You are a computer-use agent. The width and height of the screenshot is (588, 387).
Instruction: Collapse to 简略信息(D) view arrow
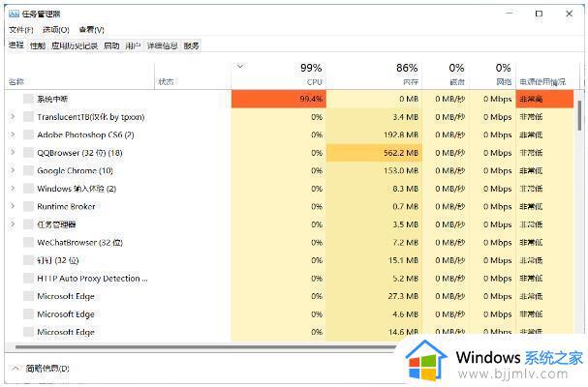tap(15, 369)
